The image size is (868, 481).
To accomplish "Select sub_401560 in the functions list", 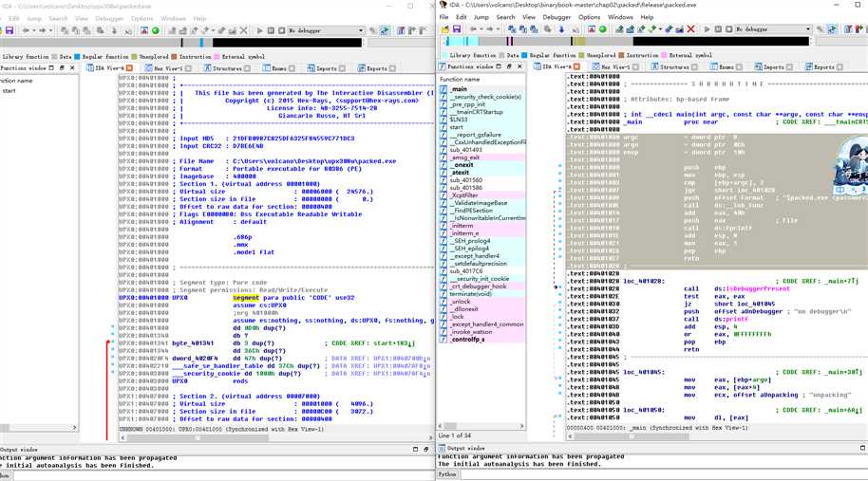I will pyautogui.click(x=466, y=179).
